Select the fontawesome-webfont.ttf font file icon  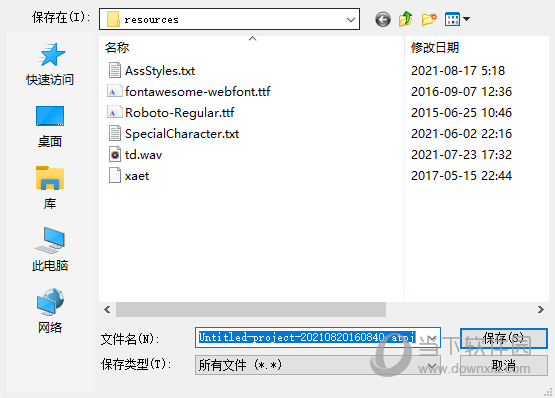115,92
